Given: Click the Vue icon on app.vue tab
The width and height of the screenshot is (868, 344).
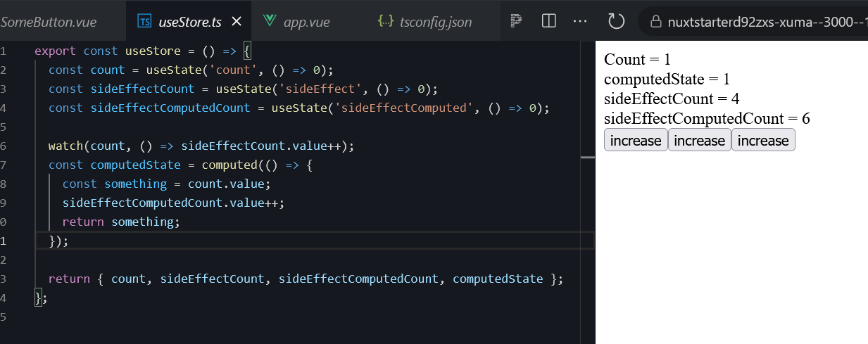Looking at the screenshot, I should point(269,21).
